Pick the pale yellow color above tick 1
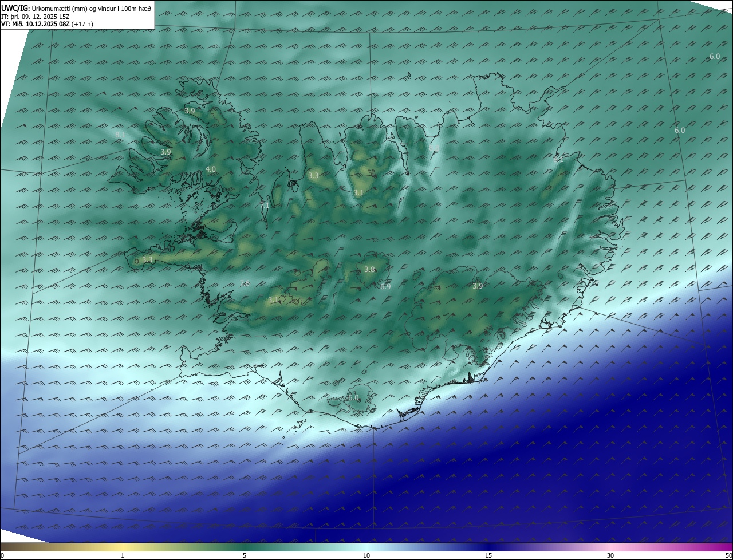 (x=123, y=547)
